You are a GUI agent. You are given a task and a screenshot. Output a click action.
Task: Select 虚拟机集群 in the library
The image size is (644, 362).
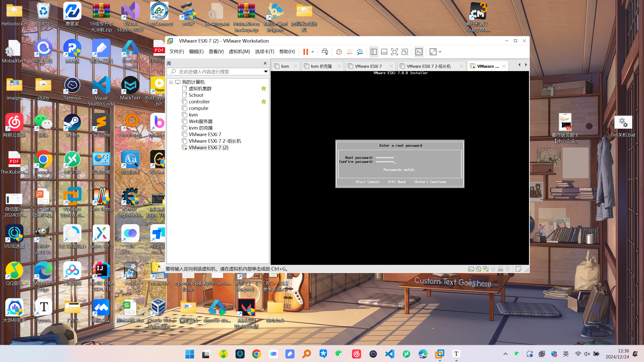[x=200, y=89]
